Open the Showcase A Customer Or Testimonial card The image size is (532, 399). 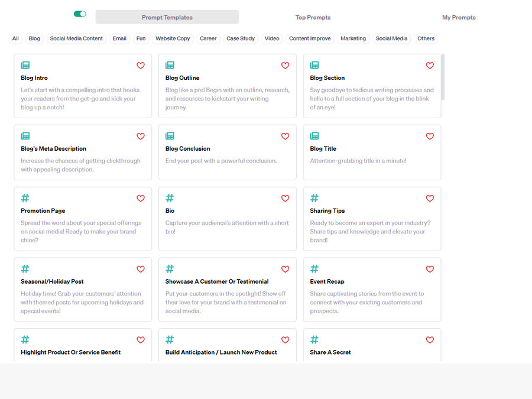tap(228, 290)
